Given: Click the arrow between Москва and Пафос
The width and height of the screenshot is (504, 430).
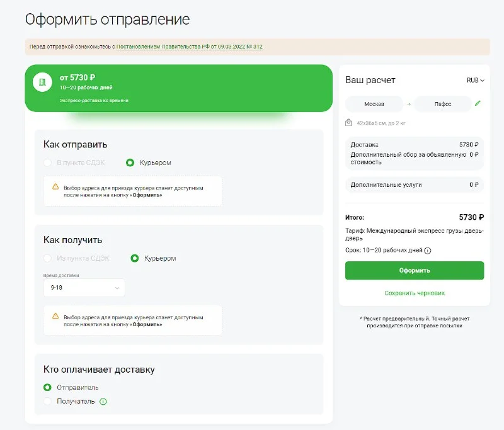Looking at the screenshot, I should tap(408, 104).
